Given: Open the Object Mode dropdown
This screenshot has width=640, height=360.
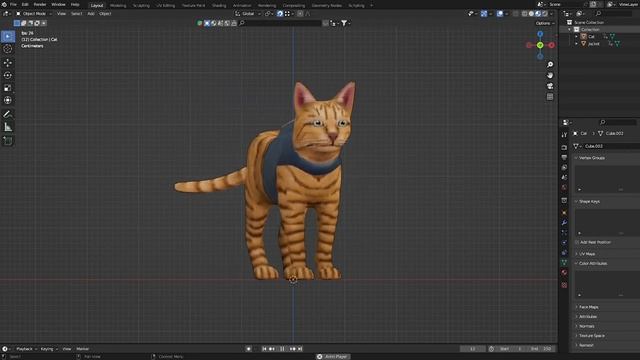Looking at the screenshot, I should (34, 13).
